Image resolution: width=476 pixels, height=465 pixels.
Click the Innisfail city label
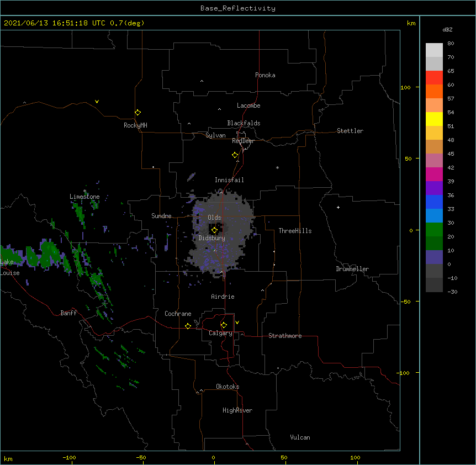tap(229, 180)
